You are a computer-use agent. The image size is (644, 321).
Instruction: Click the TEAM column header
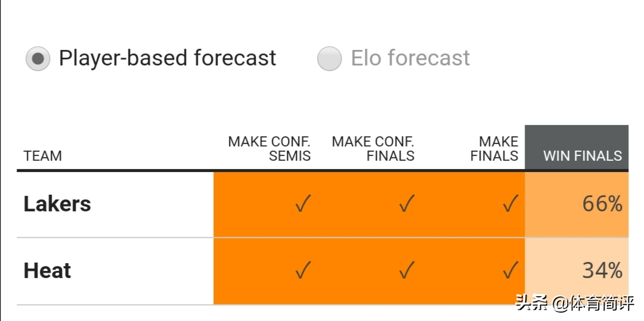pos(42,156)
